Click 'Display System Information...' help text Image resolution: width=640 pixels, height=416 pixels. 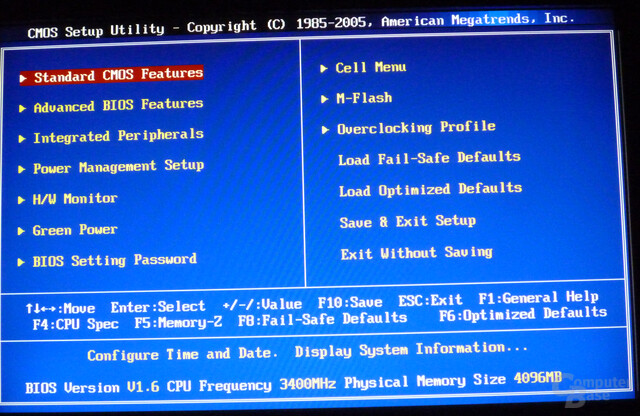point(411,350)
